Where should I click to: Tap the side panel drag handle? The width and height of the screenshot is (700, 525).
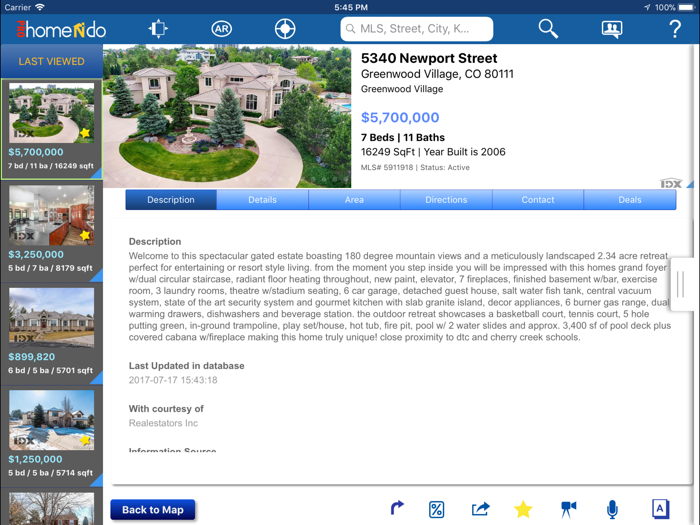(681, 284)
